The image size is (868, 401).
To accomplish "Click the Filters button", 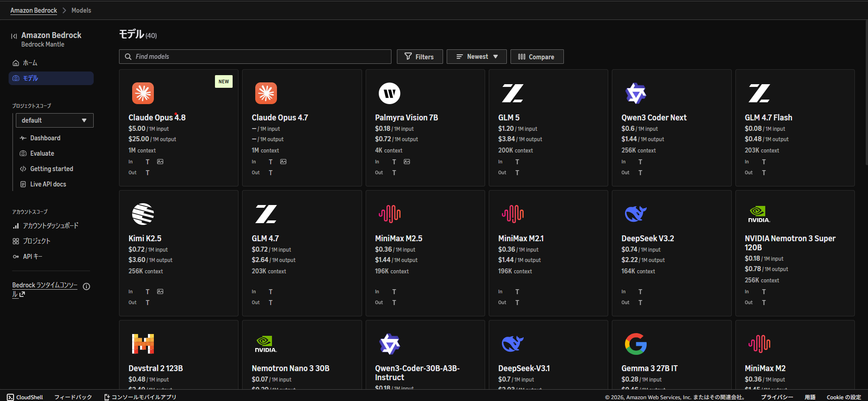I will (x=420, y=57).
